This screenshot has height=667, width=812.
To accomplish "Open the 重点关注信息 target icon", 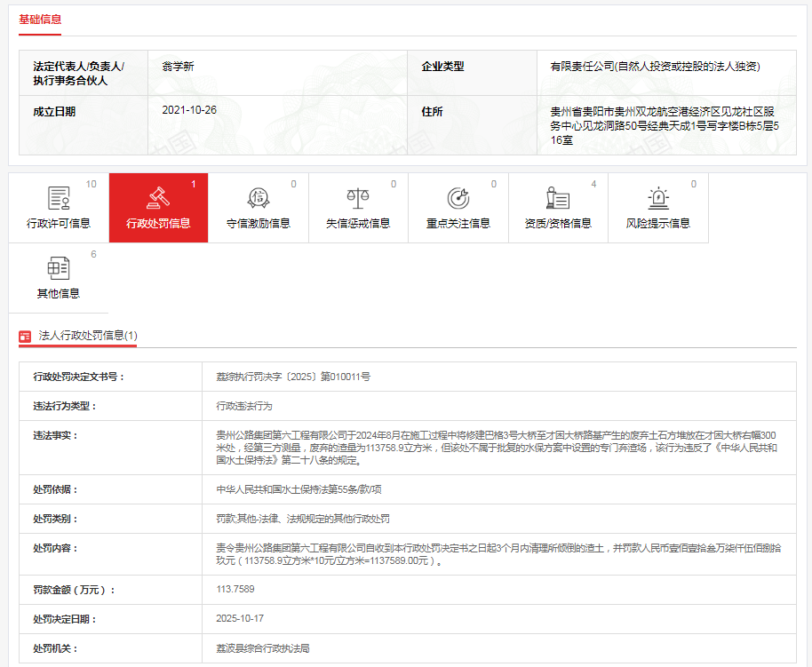I will coord(458,197).
